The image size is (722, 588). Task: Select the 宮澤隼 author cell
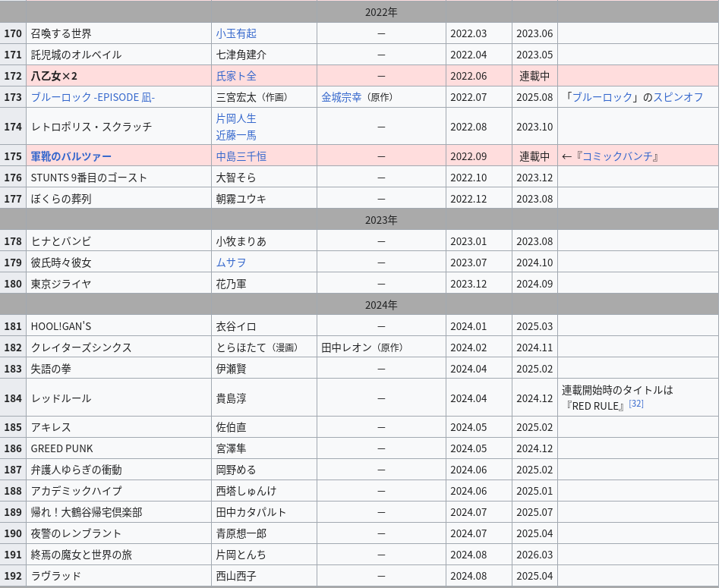click(x=264, y=448)
